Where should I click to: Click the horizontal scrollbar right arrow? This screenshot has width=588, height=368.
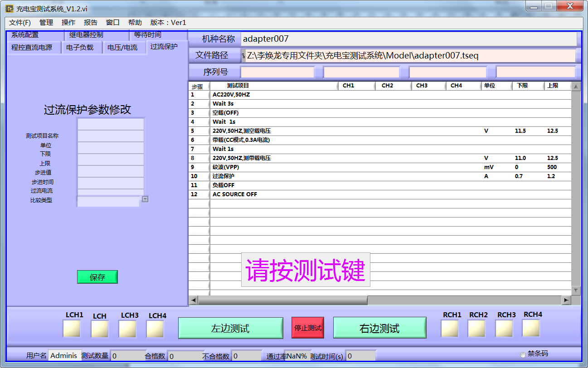(566, 300)
